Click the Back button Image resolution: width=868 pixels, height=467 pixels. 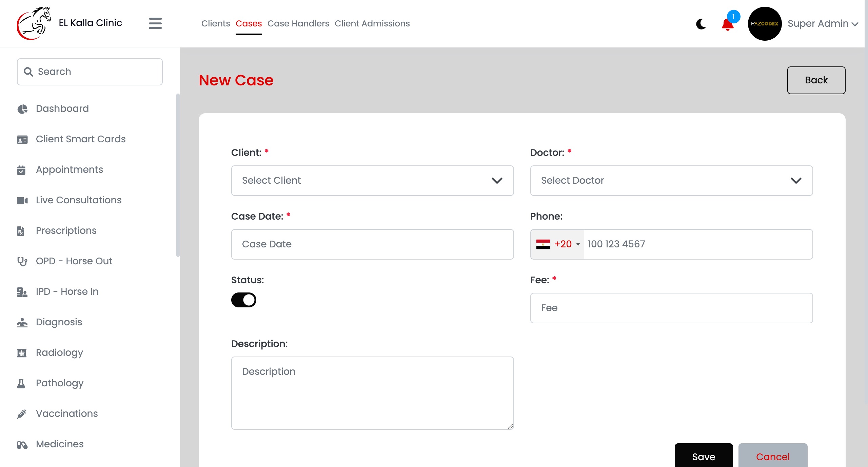click(x=816, y=80)
